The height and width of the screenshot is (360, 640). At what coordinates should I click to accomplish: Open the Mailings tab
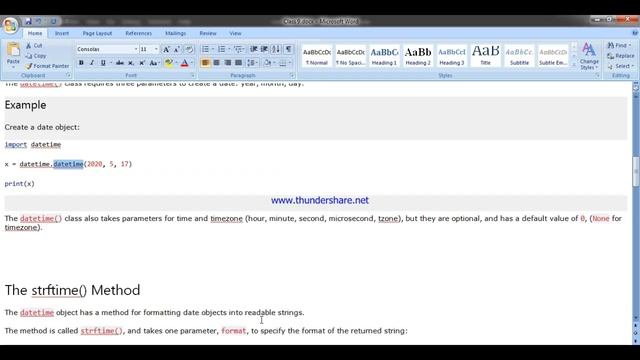[176, 33]
